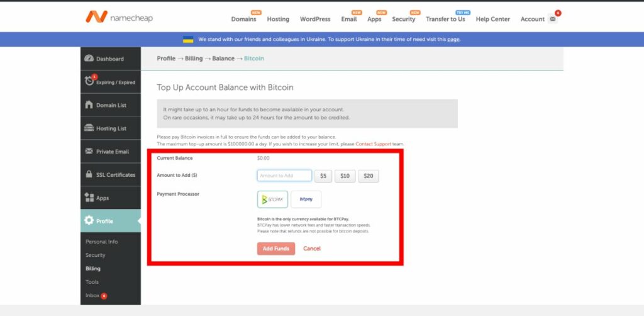
Task: Open the Email menu
Action: [x=348, y=19]
